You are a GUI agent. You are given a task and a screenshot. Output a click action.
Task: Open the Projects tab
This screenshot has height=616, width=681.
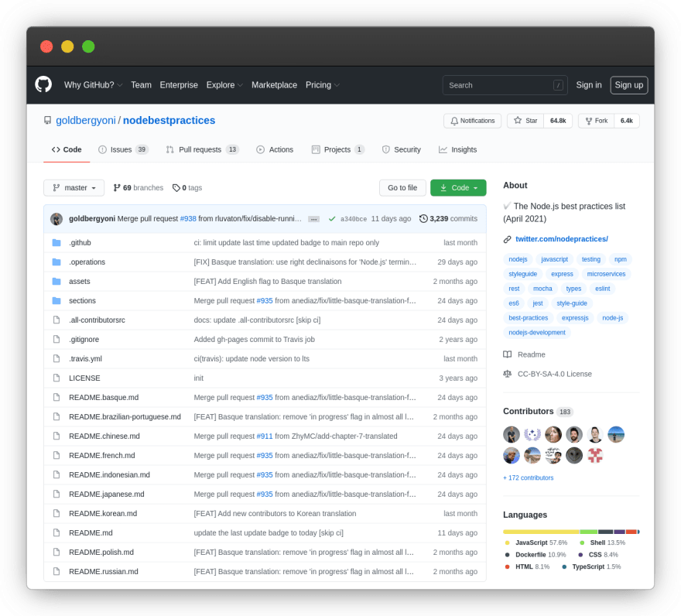pos(338,149)
